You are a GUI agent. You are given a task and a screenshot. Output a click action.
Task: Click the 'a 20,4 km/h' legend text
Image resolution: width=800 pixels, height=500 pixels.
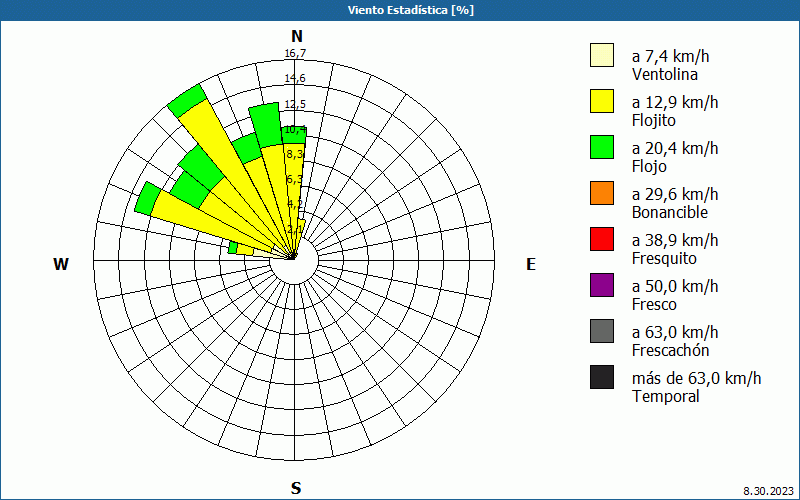point(675,148)
